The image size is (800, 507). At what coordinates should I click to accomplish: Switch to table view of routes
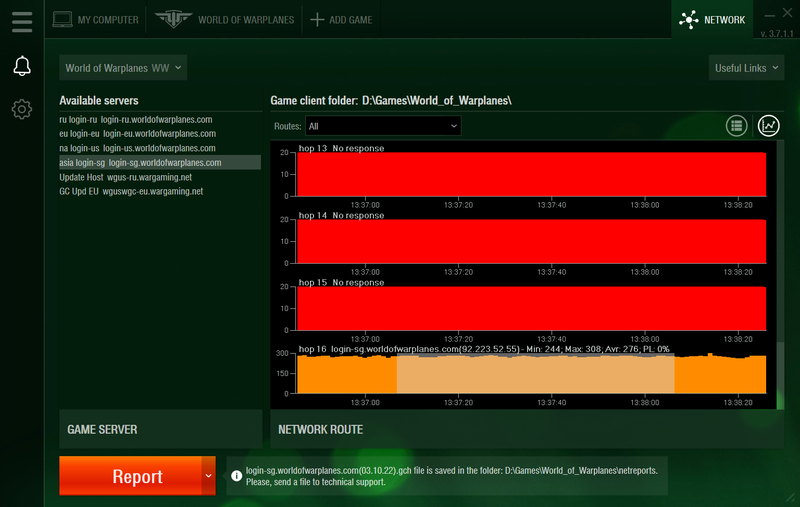tap(736, 125)
